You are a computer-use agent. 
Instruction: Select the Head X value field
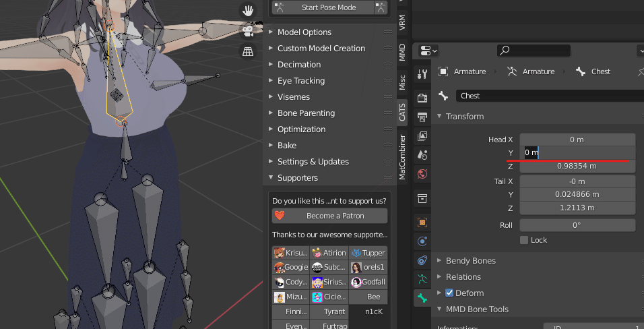point(577,140)
